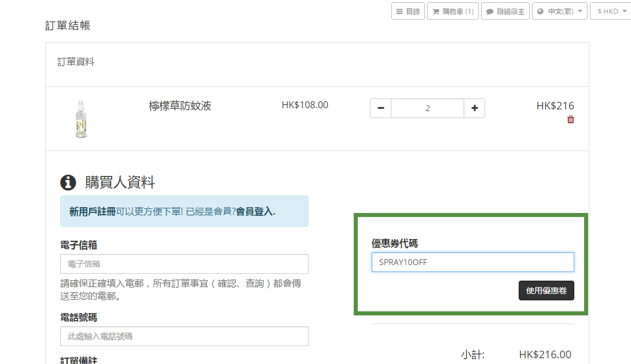
Task: Increase quantity with plus button
Action: (x=474, y=108)
